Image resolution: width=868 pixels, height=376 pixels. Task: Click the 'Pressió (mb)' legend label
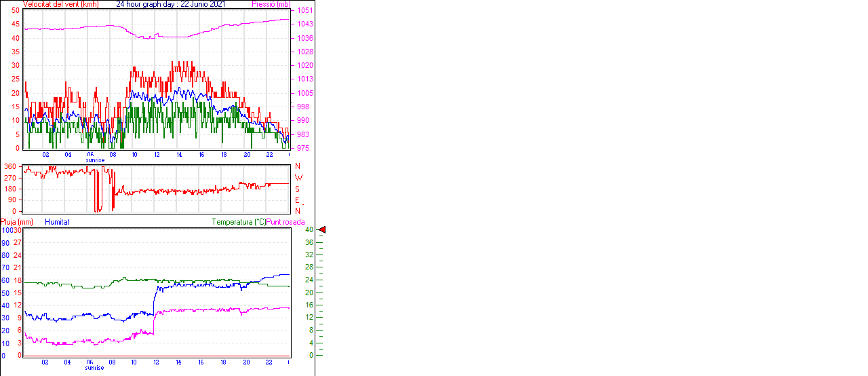271,4
